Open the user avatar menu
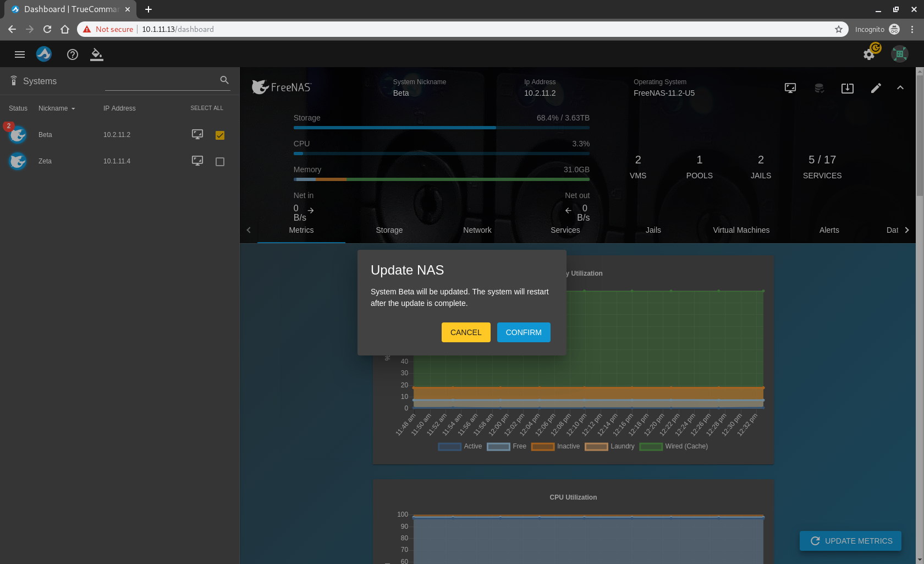This screenshot has height=564, width=924. (900, 54)
